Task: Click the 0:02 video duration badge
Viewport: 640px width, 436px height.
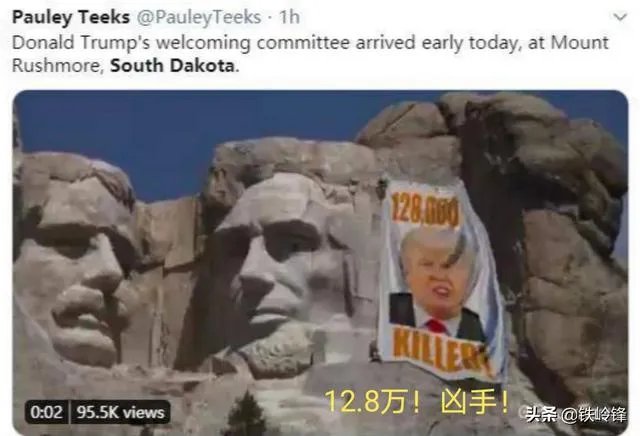Action: 47,412
